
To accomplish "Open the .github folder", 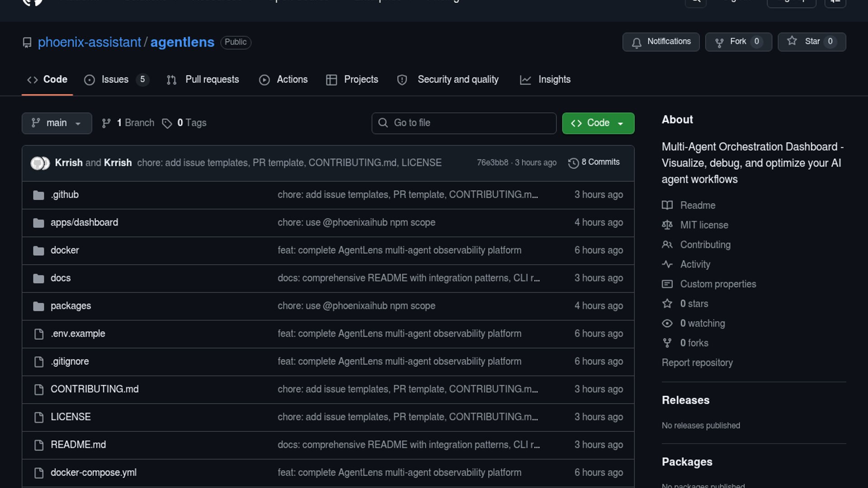I will click(65, 195).
